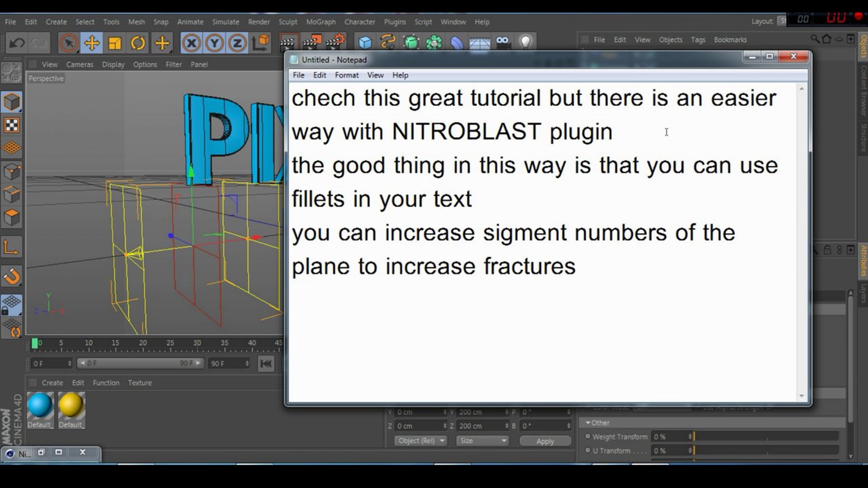The height and width of the screenshot is (488, 868).
Task: Toggle Weight Transform animation dot
Action: pyautogui.click(x=588, y=437)
